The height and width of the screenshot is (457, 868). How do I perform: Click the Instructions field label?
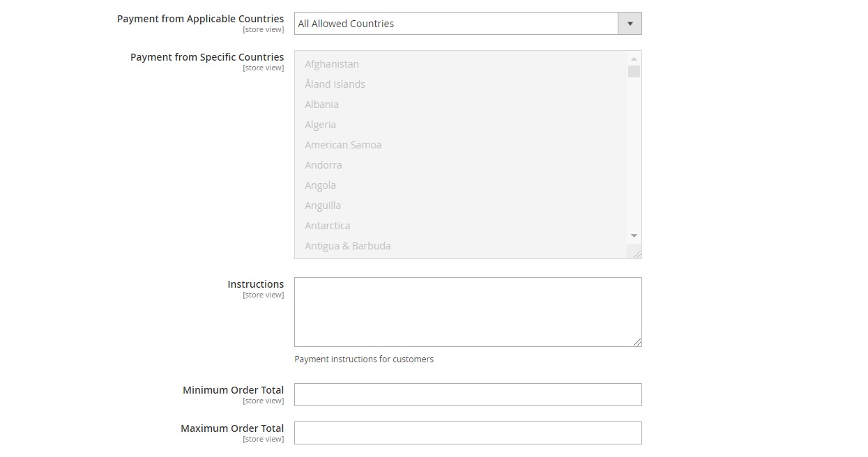pyautogui.click(x=255, y=284)
